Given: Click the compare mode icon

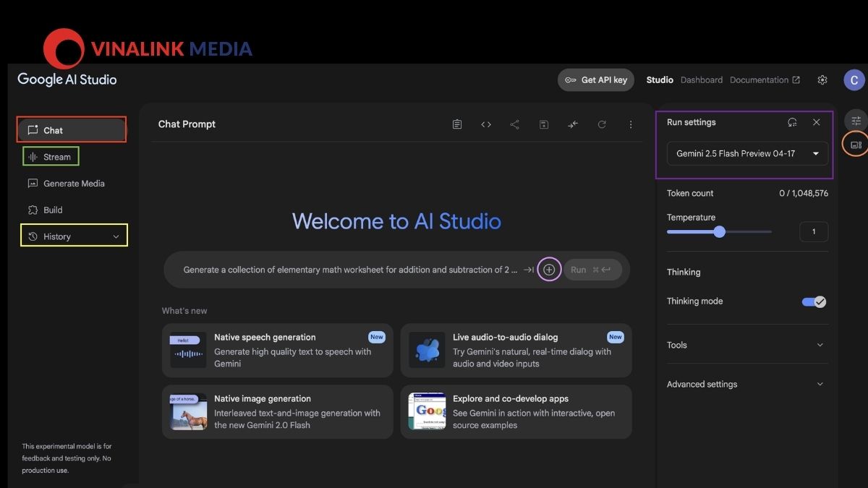Looking at the screenshot, I should (573, 124).
